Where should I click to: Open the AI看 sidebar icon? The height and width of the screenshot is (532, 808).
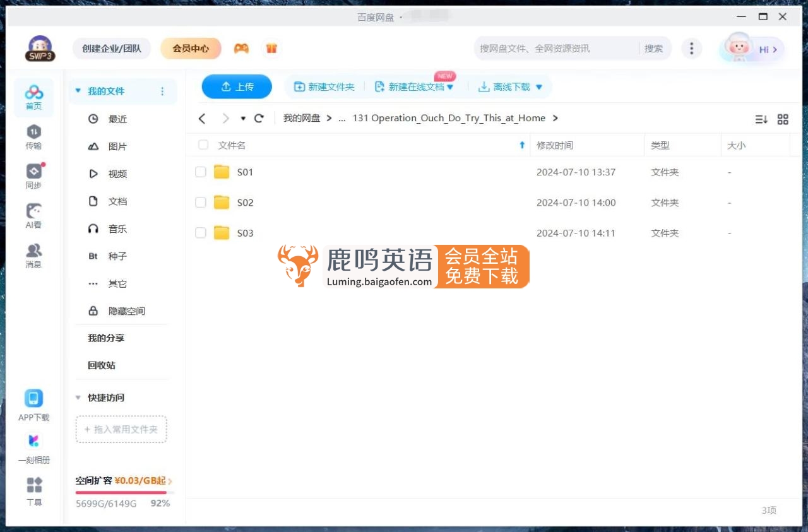tap(33, 215)
